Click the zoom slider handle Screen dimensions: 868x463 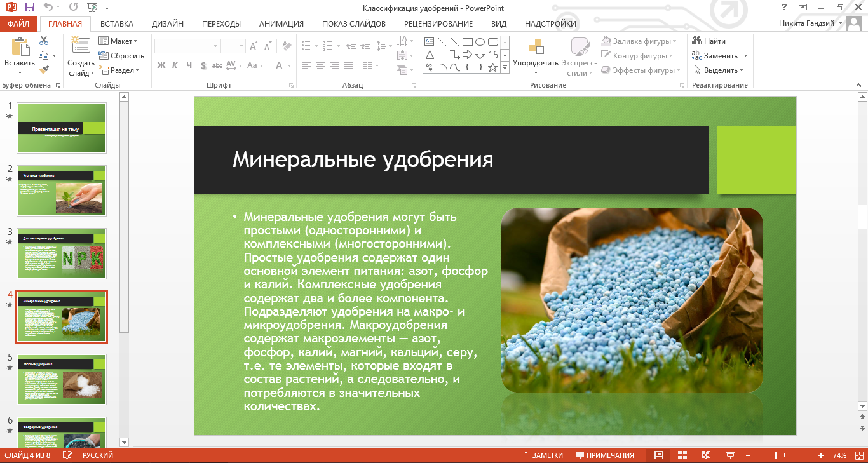click(x=776, y=455)
